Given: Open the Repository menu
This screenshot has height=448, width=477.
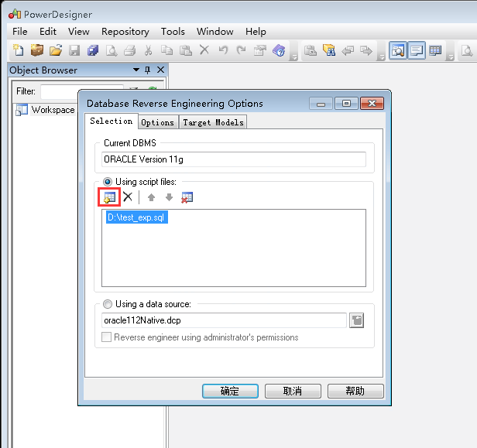Looking at the screenshot, I should (x=125, y=32).
